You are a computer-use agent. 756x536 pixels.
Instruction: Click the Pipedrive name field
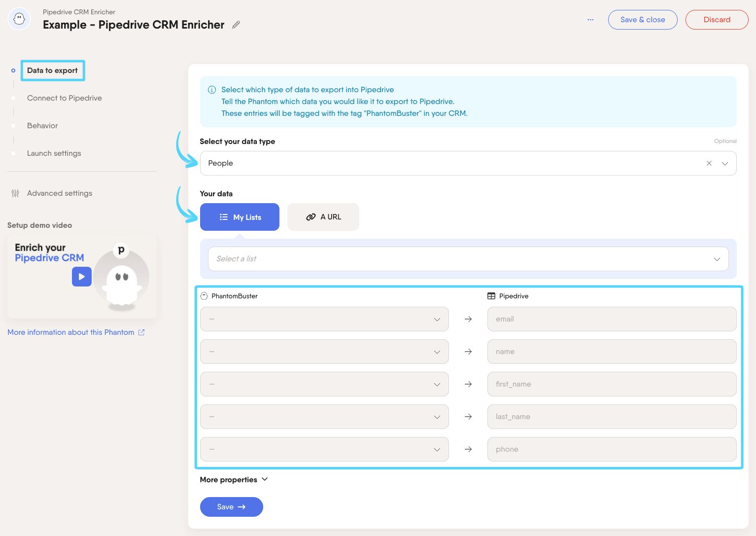tap(612, 352)
